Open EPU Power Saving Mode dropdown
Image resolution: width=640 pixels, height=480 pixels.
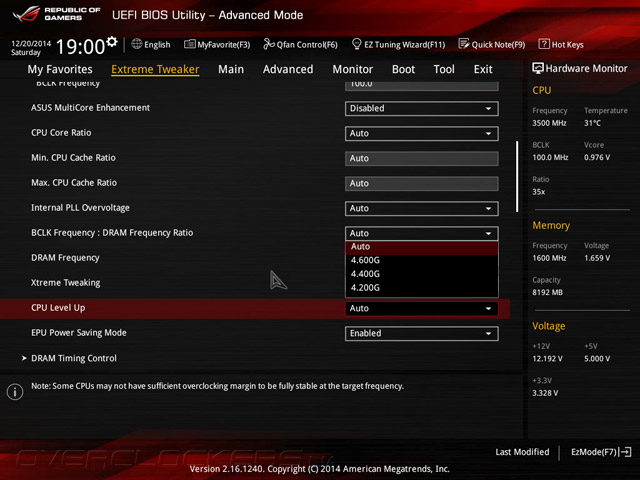421,333
